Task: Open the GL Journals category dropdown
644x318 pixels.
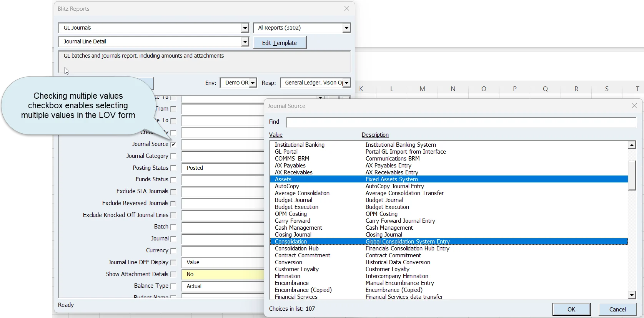Action: [245, 28]
